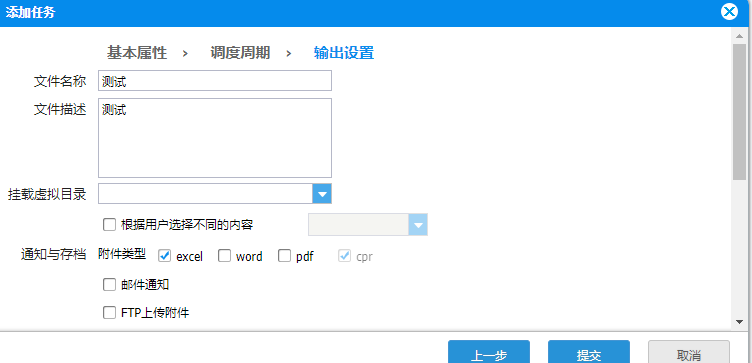Open the 挂载虚拟目录 dropdown arrow

tap(322, 194)
